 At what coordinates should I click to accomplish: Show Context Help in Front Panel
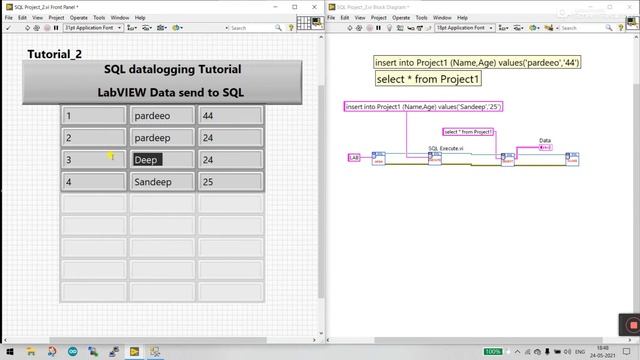[x=291, y=28]
